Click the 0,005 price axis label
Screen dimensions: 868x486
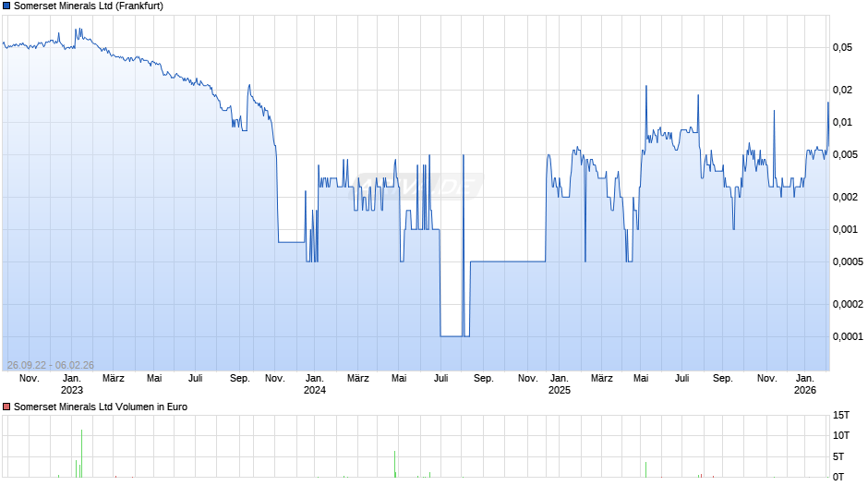pos(845,154)
